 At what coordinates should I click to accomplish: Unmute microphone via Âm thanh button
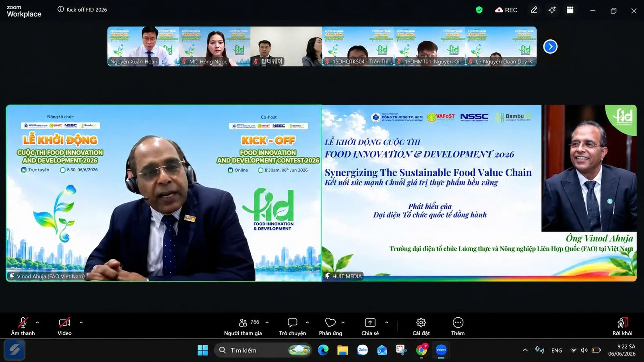point(23,326)
